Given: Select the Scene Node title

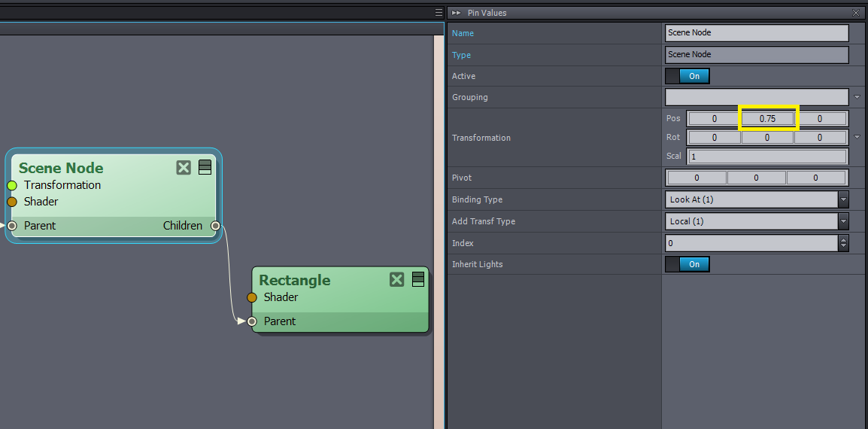Looking at the screenshot, I should (x=61, y=168).
